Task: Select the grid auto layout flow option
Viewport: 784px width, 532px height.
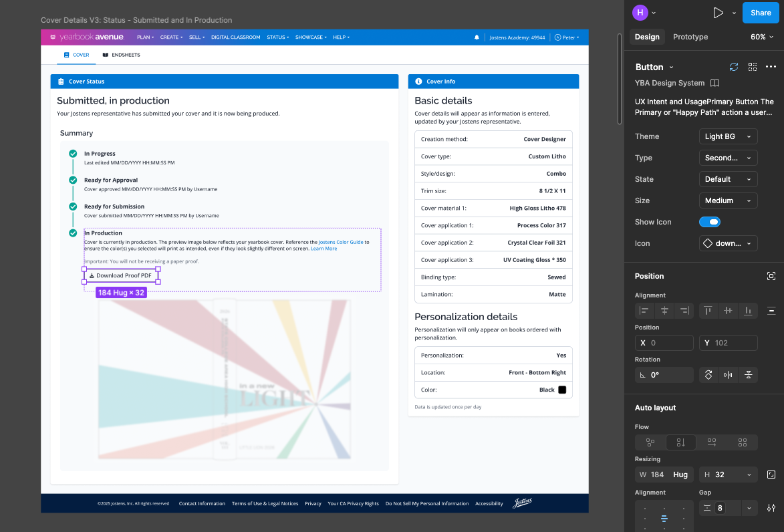Action: [743, 442]
